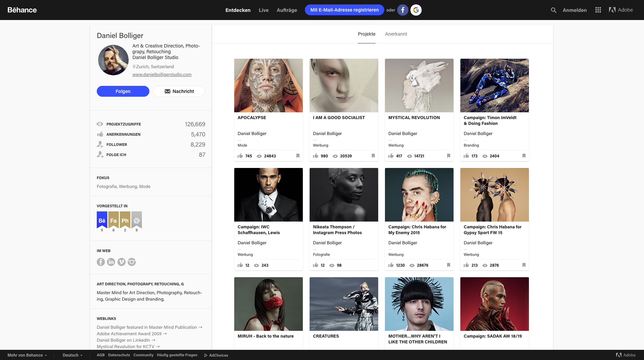The image size is (644, 360).
Task: Click the MYSTICAL REVOLUTION project title
Action: [414, 118]
